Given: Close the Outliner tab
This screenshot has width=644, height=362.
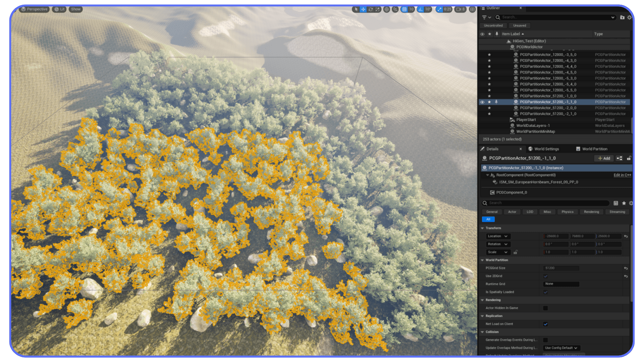Looking at the screenshot, I should [x=521, y=8].
